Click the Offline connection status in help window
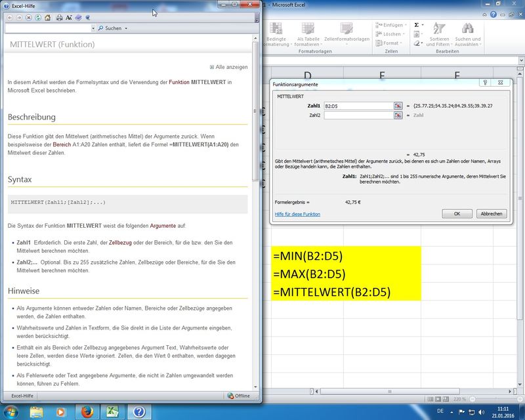 coord(238,396)
